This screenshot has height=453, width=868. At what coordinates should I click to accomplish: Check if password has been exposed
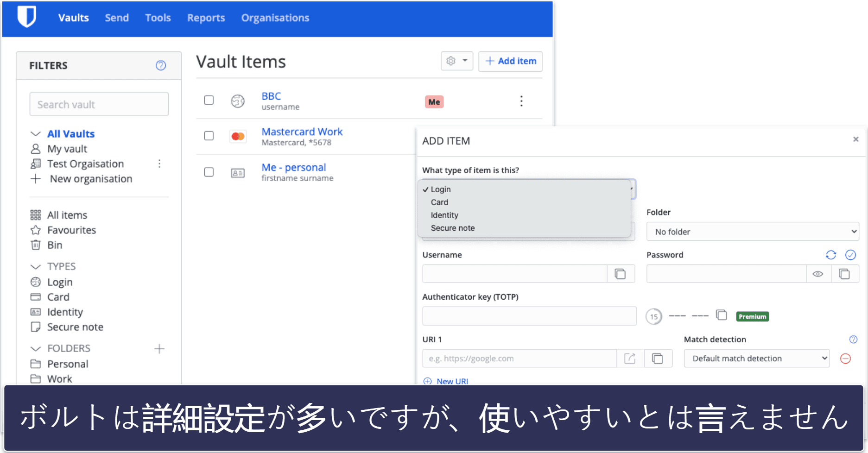[850, 255]
